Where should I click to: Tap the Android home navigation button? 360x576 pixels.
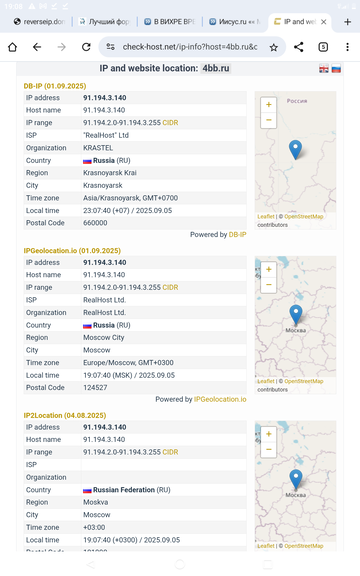point(180,564)
